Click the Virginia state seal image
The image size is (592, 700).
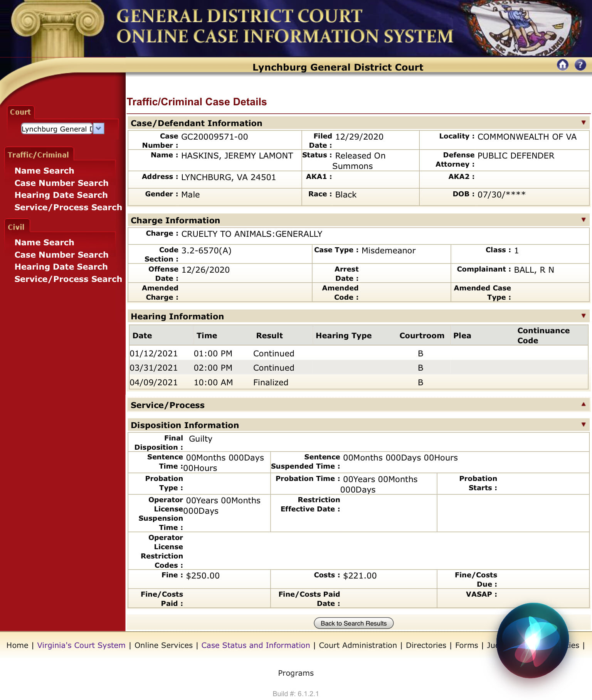(521, 28)
